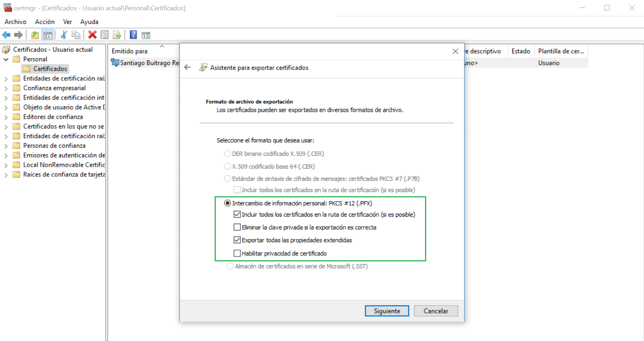The height and width of the screenshot is (341, 644).
Task: Open Properties via toolbar icon
Action: coord(104,35)
